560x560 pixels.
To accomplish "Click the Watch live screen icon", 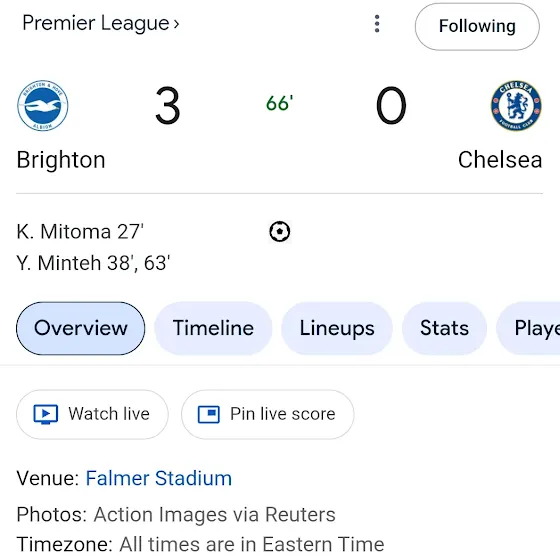I will 46,414.
